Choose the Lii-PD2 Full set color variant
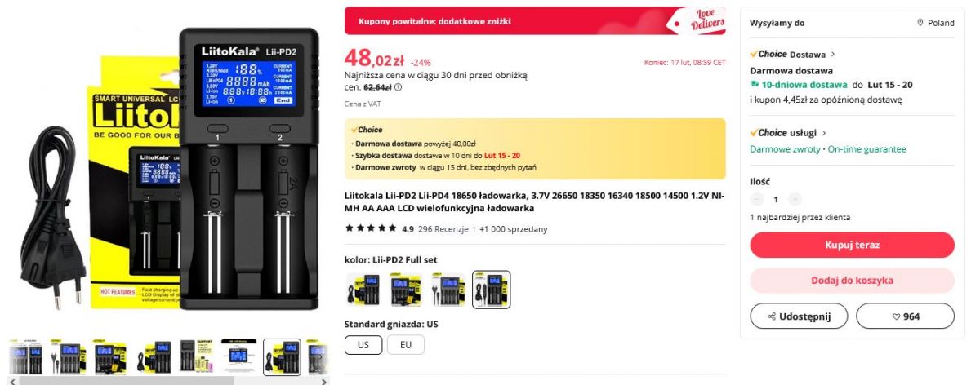This screenshot has height=385, width=980. coord(492,290)
